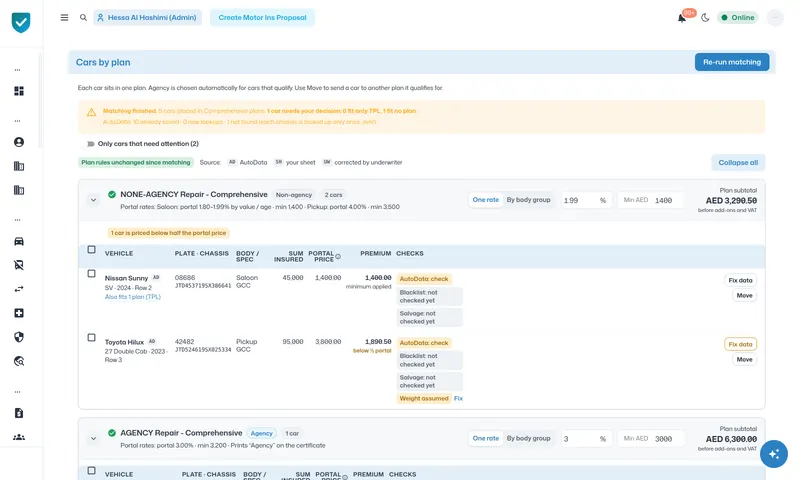The width and height of the screenshot is (800, 480).
Task: Select the Toyota Hilux row checkbox
Action: pos(91,337)
